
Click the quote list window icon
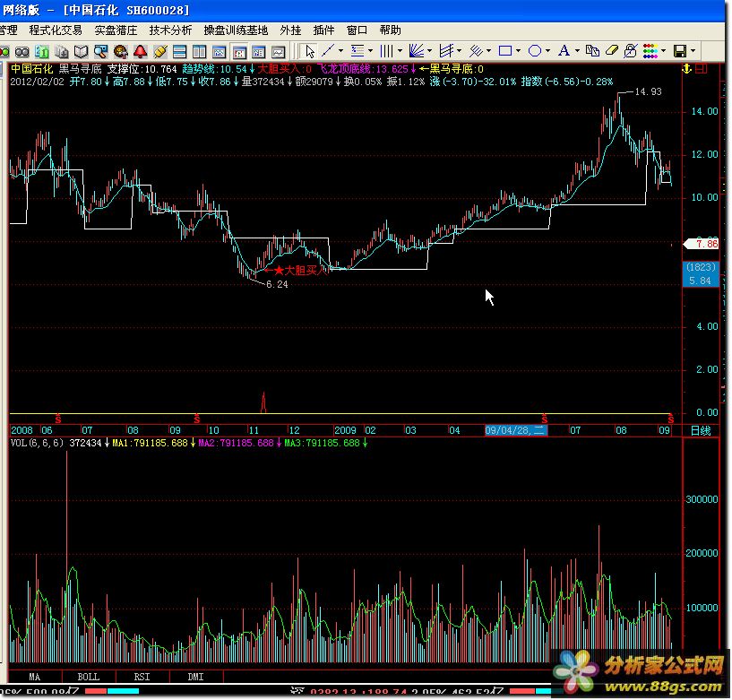pyautogui.click(x=259, y=51)
